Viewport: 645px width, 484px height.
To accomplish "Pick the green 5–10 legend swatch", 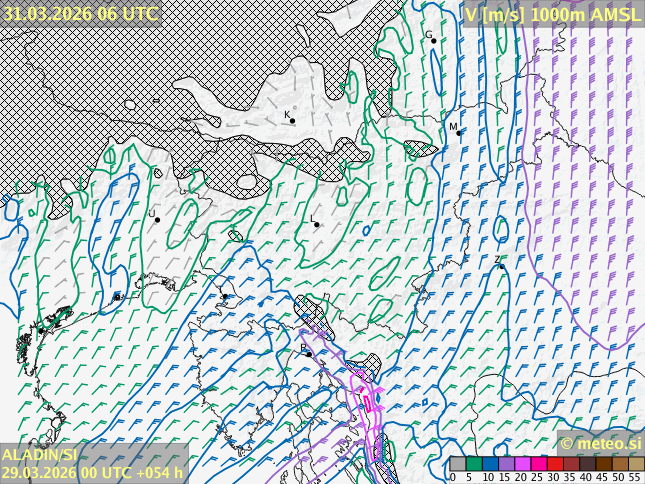I will click(474, 464).
